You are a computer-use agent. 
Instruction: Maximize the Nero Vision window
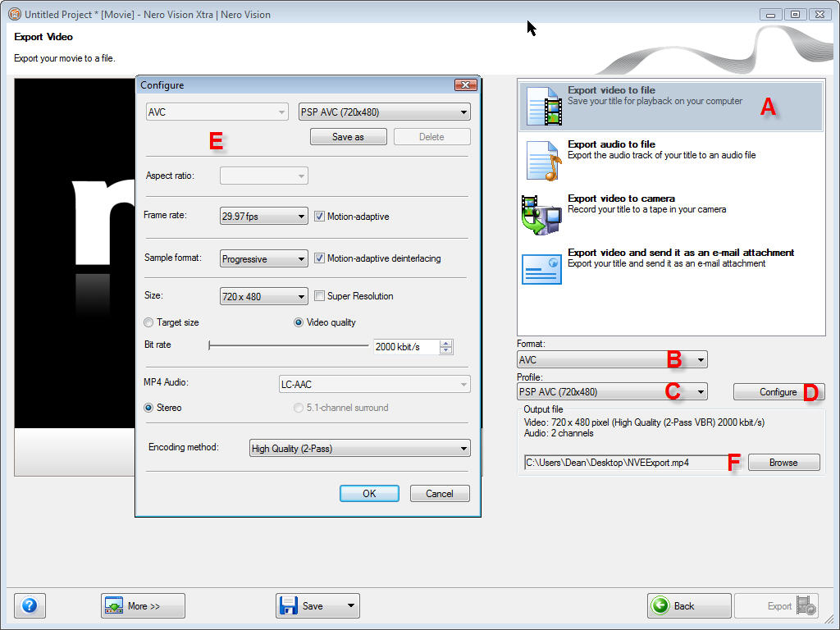(795, 15)
